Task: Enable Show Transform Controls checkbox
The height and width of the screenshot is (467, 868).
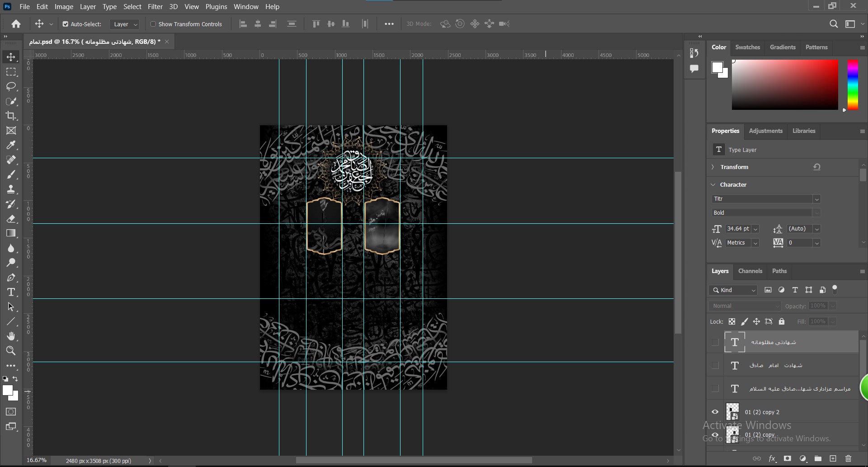Action: click(x=153, y=24)
